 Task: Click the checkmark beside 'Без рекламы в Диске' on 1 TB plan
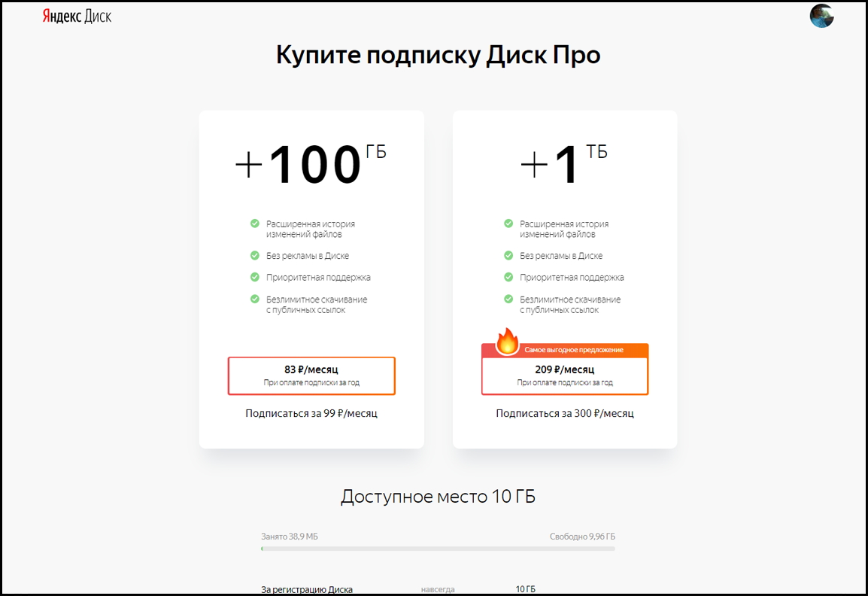tap(508, 255)
